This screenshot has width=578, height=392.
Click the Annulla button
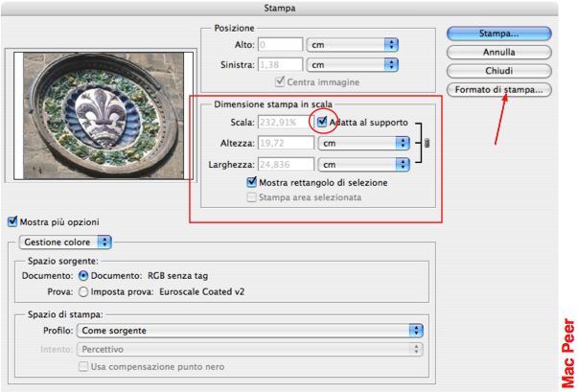pos(498,53)
